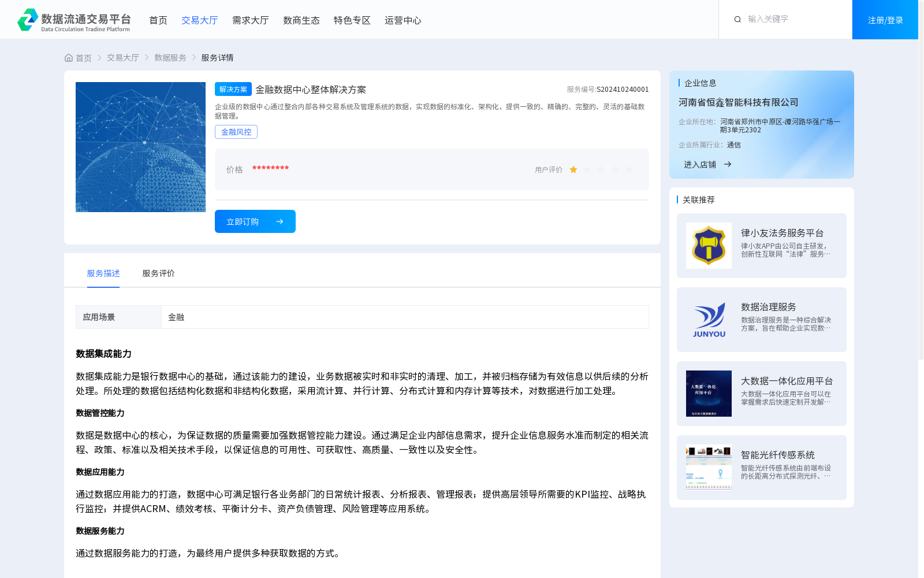Open the JUNYOU data governance logo
Image resolution: width=924 pixels, height=578 pixels.
tap(709, 320)
